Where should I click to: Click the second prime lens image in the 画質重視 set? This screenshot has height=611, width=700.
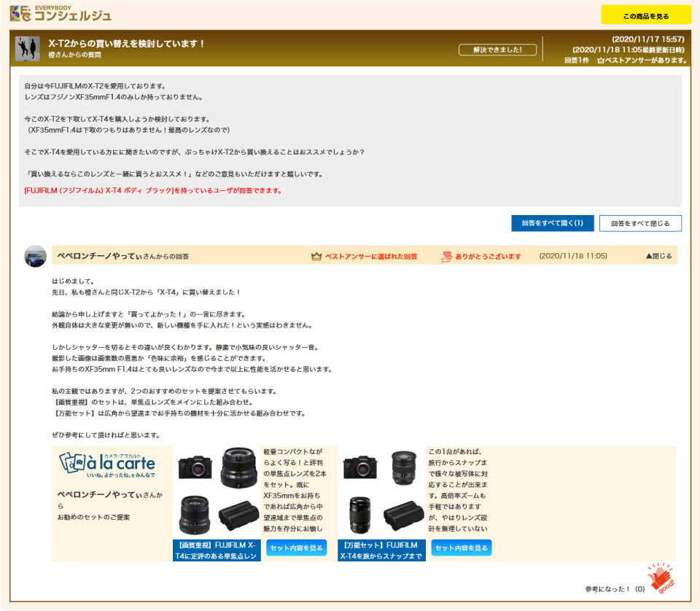[194, 515]
